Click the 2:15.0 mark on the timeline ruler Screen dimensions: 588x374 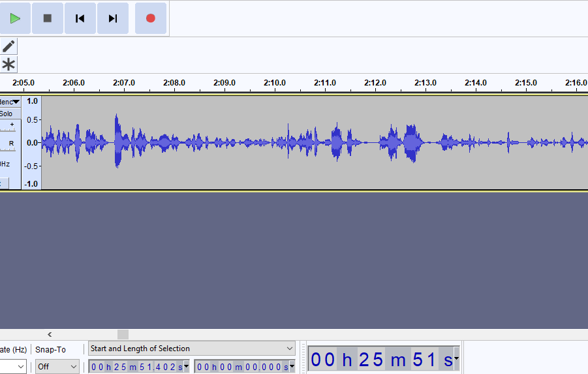526,83
